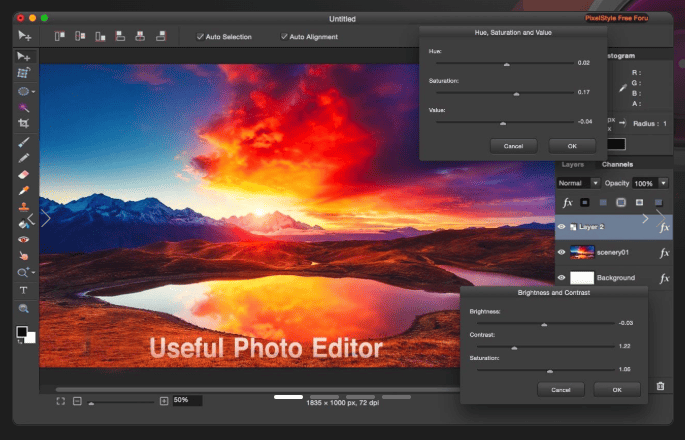Expand the marquee tool options arrow
This screenshot has height=440, width=685.
(33, 92)
